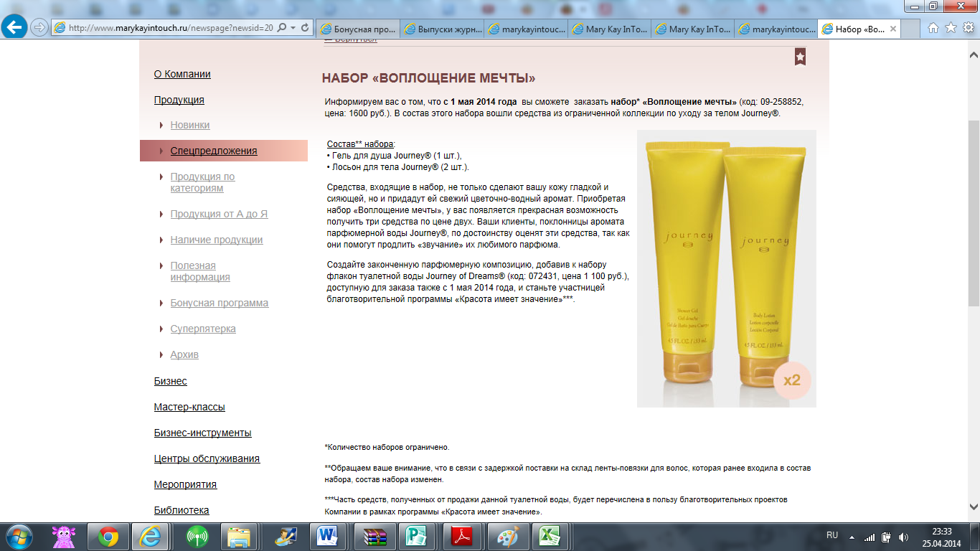The height and width of the screenshot is (551, 980).
Task: Click the x2 badge on product image
Action: tap(791, 380)
